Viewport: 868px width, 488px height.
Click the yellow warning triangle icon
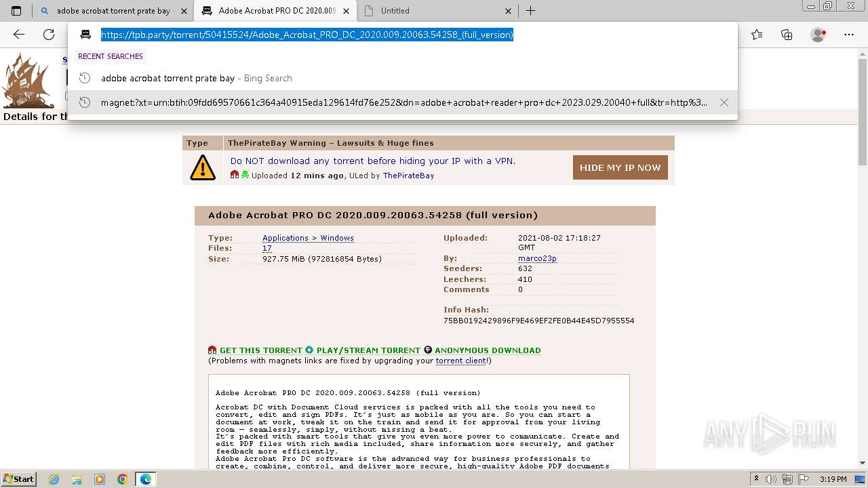203,167
